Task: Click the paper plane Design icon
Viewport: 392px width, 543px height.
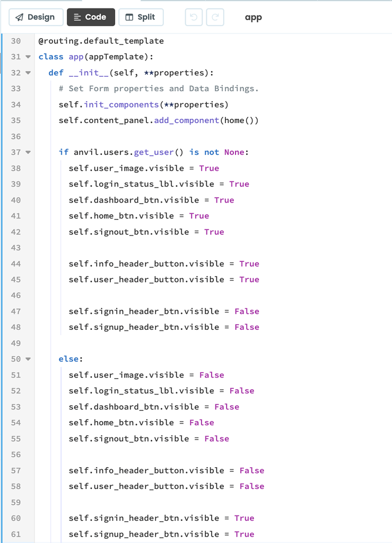Action: [x=20, y=17]
